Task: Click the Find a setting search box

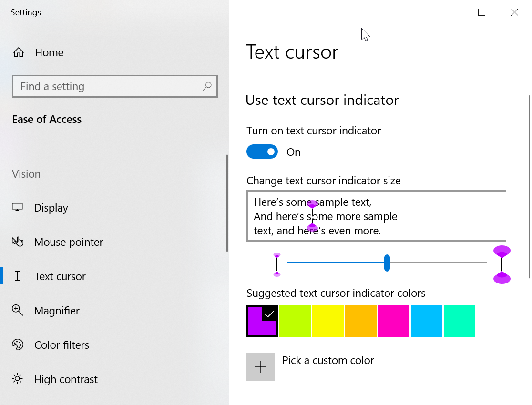Action: click(x=110, y=86)
